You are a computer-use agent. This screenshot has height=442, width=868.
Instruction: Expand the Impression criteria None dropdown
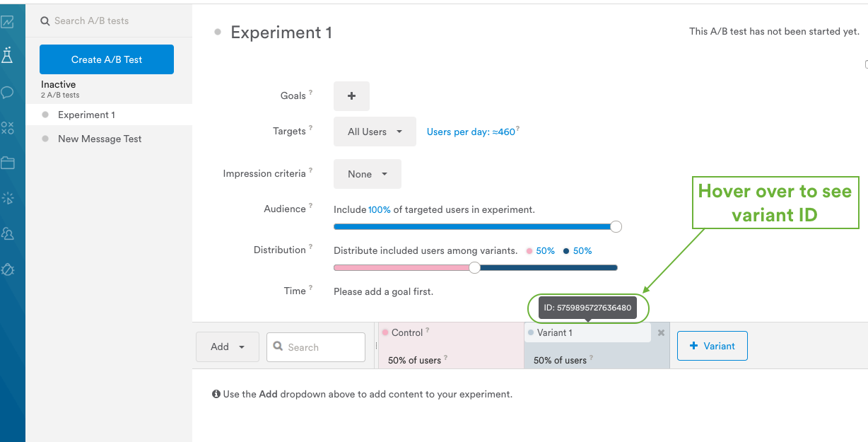(368, 174)
